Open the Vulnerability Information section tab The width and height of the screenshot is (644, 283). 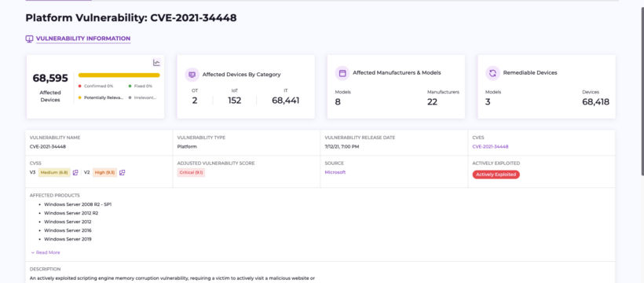[x=83, y=39]
